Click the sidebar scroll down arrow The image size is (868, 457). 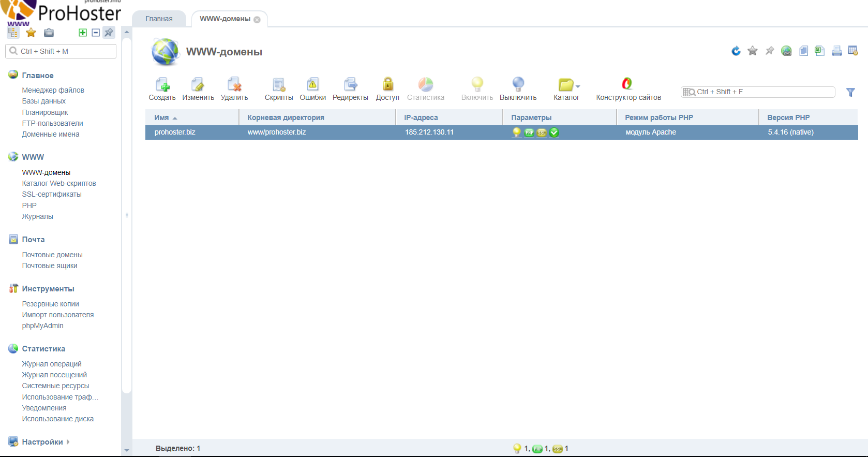127,450
